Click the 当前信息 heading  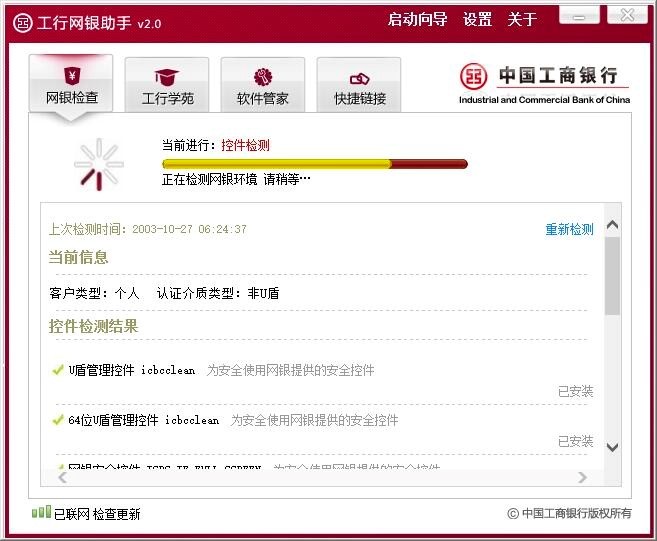click(x=78, y=257)
